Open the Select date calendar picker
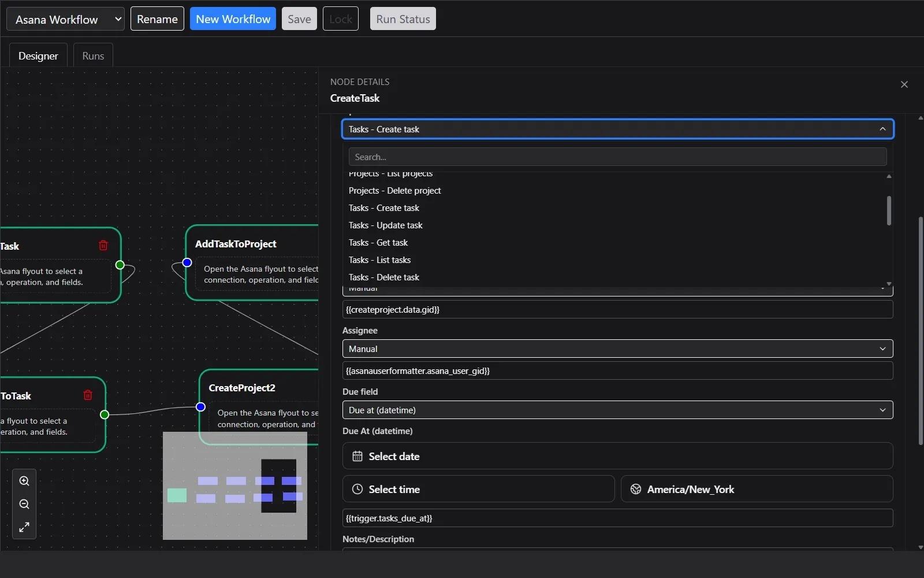 (x=617, y=457)
